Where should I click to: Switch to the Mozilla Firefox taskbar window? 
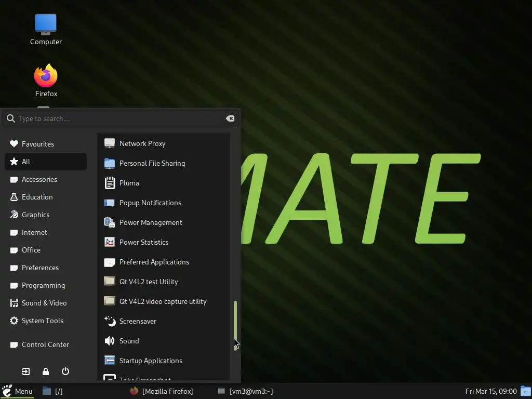tap(162, 391)
